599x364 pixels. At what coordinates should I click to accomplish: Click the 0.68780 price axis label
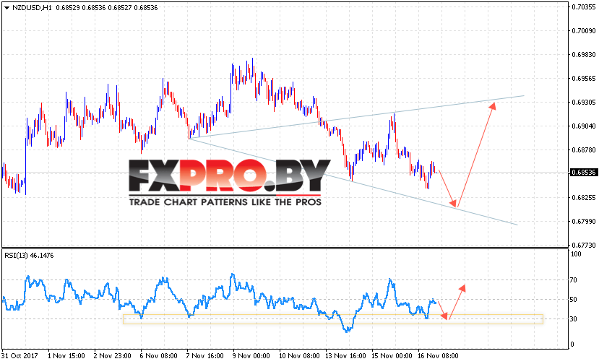tap(583, 149)
